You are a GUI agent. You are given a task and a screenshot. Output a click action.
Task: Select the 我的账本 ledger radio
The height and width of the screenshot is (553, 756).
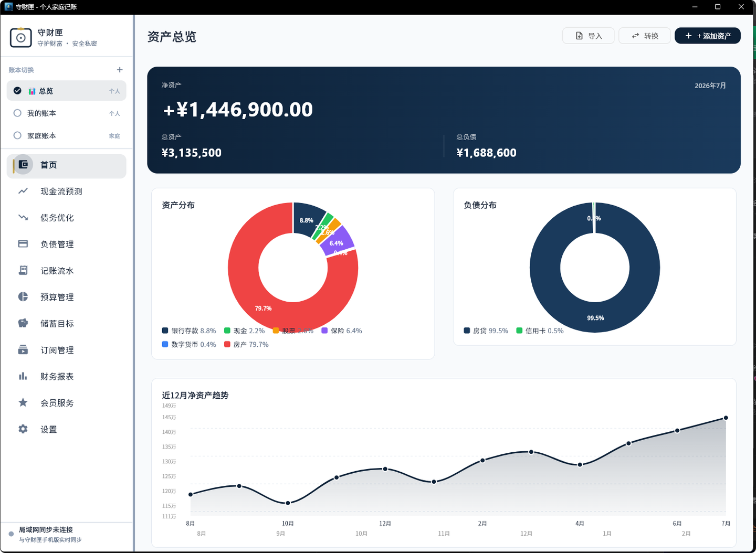17,113
